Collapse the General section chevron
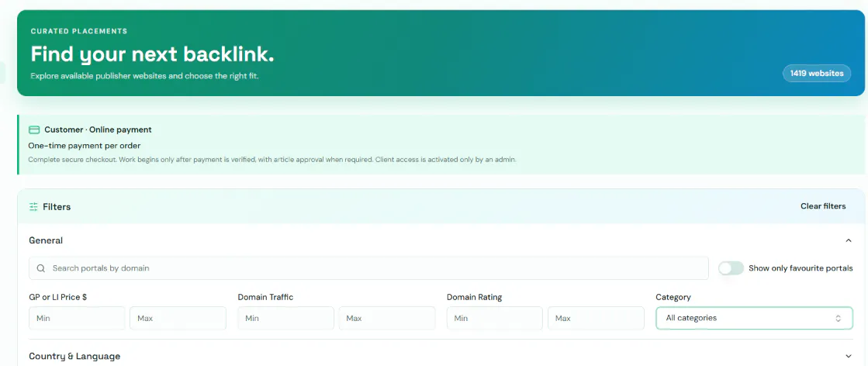 [848, 240]
